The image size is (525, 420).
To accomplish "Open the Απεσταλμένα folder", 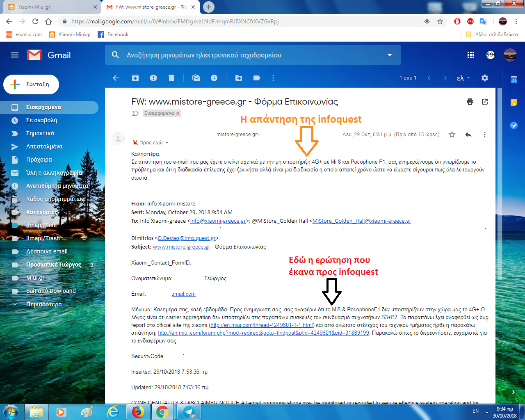I will pyautogui.click(x=44, y=146).
